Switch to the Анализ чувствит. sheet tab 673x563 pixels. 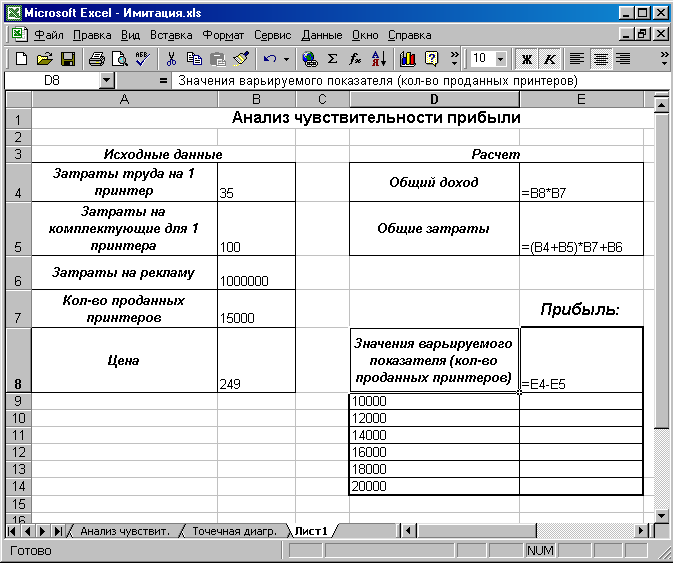(125, 531)
